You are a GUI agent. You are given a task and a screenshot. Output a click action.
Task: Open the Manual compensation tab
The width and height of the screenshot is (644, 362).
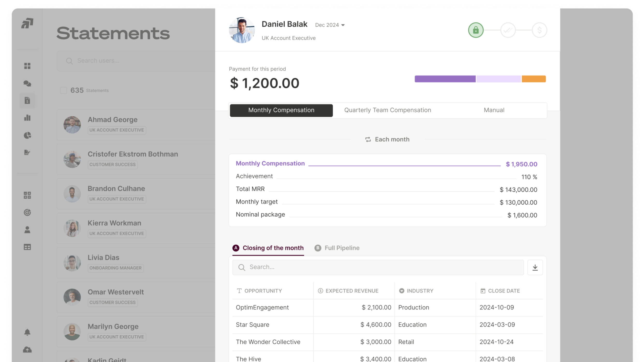click(x=494, y=110)
